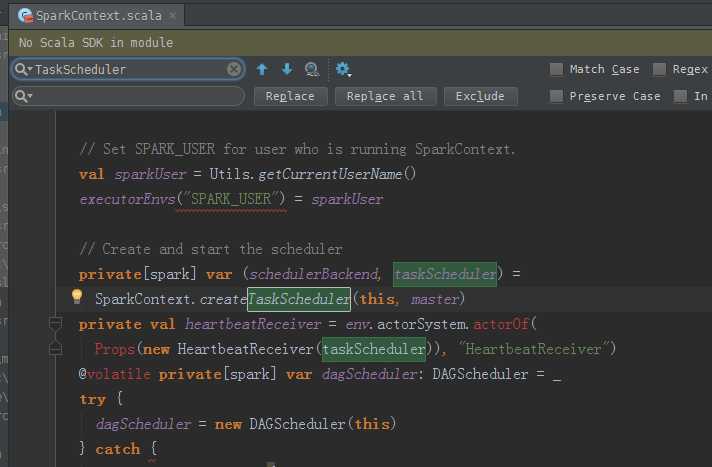Enable the Regex checkbox

pyautogui.click(x=659, y=69)
